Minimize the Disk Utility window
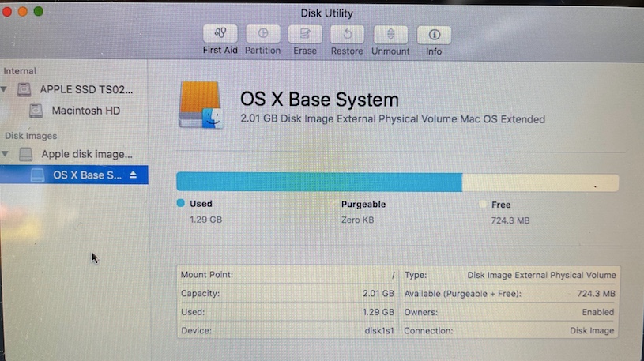The image size is (644, 361). tap(23, 11)
